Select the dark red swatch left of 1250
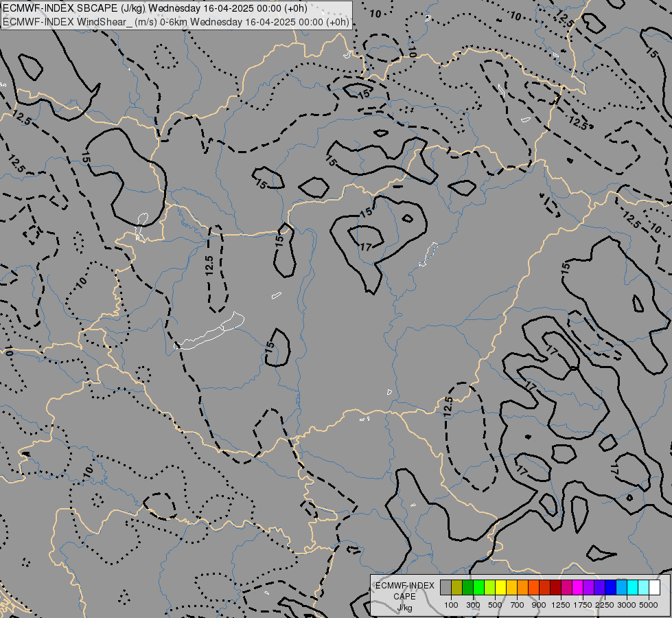The height and width of the screenshot is (618, 672). (556, 587)
